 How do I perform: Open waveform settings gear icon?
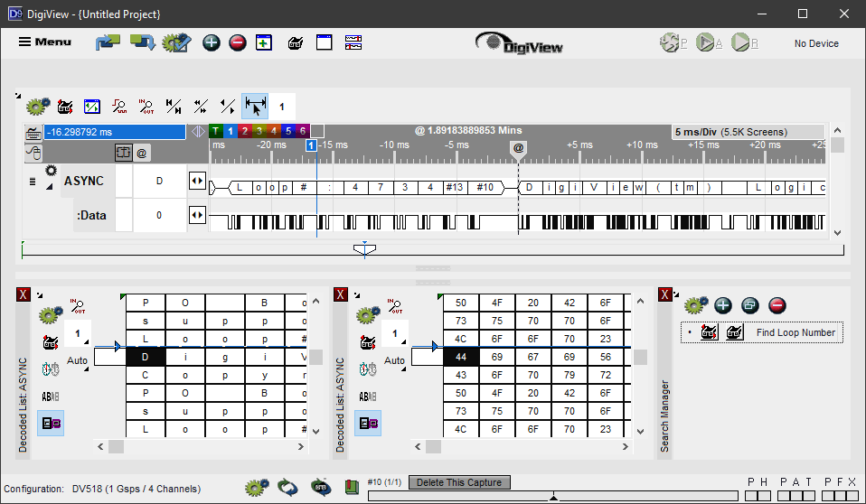[x=36, y=107]
